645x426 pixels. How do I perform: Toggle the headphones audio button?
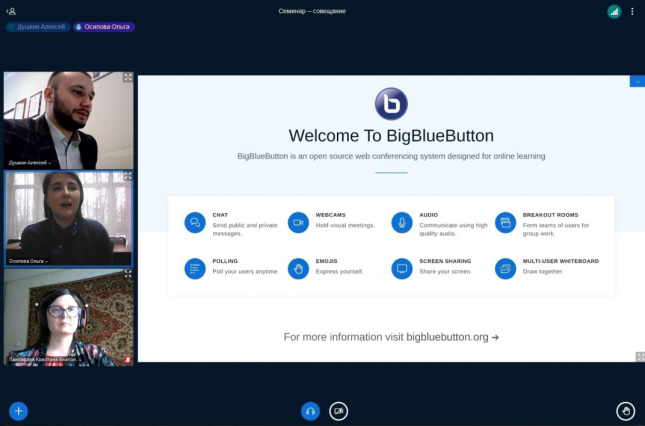pyautogui.click(x=310, y=410)
